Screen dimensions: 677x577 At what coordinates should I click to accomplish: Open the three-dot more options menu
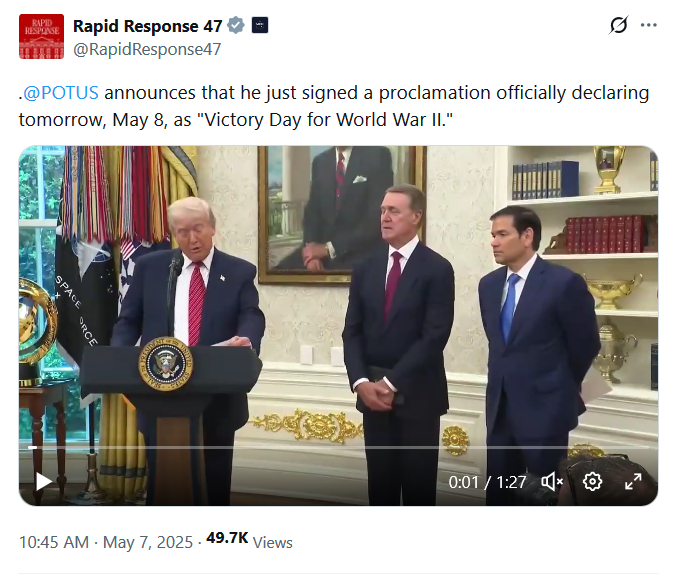(649, 25)
